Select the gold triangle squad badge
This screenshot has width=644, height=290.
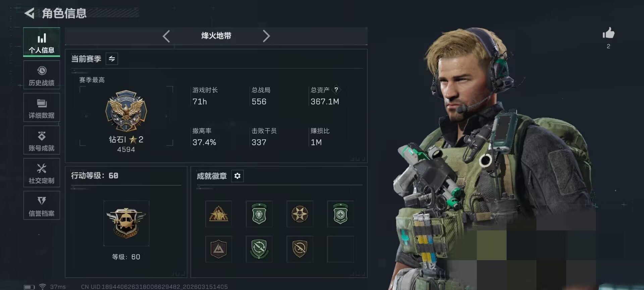coord(218,214)
